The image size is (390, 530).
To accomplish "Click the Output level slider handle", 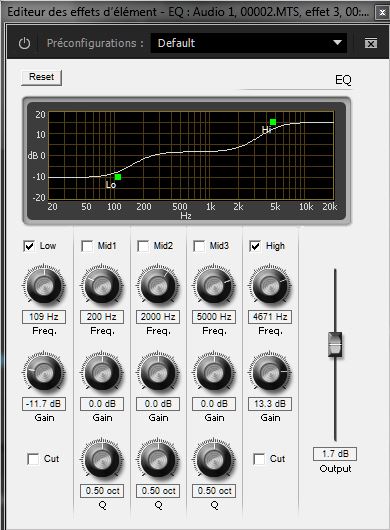I will (x=335, y=344).
